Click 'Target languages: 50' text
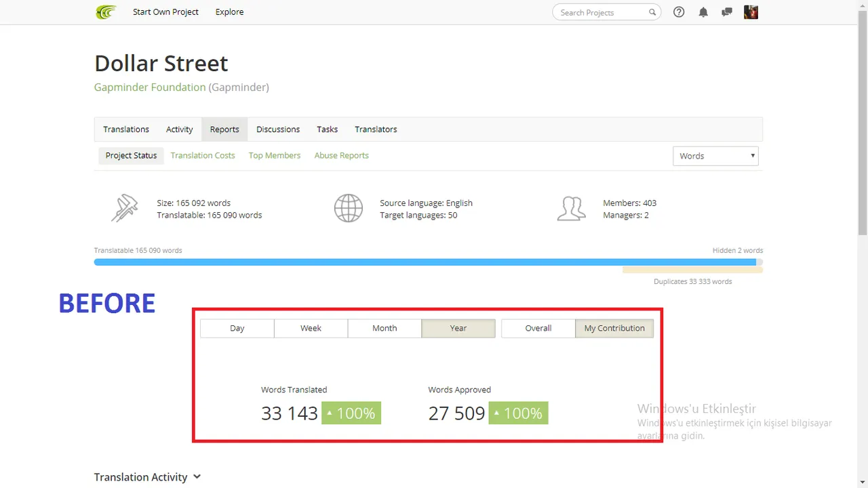The width and height of the screenshot is (868, 488). point(418,215)
